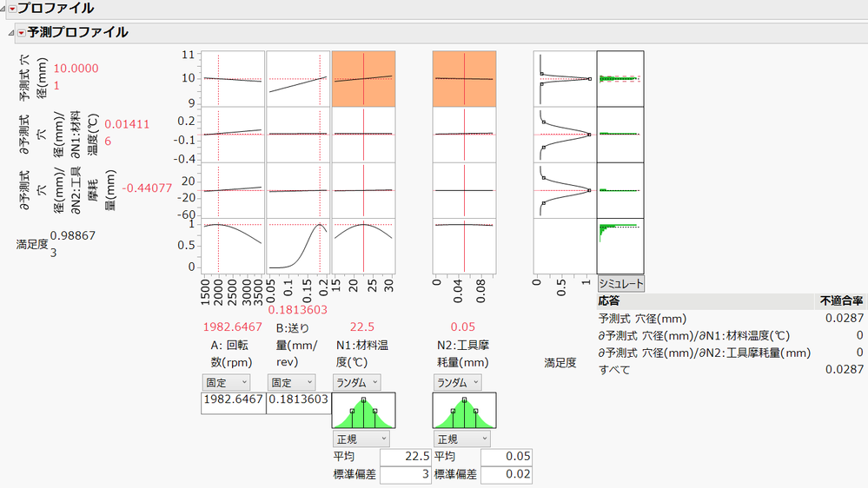Open the 正規 distribution dropdown under N2:工具摩耗量

point(461,439)
